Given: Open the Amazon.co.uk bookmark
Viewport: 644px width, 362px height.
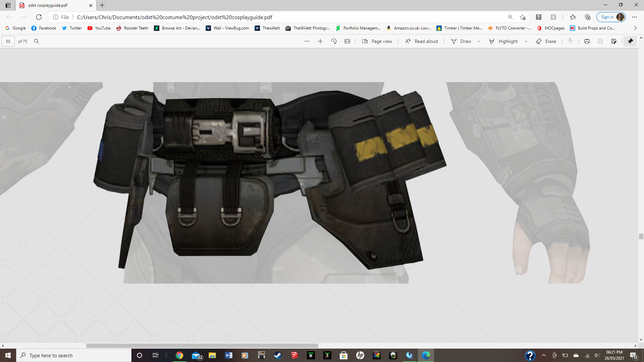Looking at the screenshot, I should click(409, 28).
